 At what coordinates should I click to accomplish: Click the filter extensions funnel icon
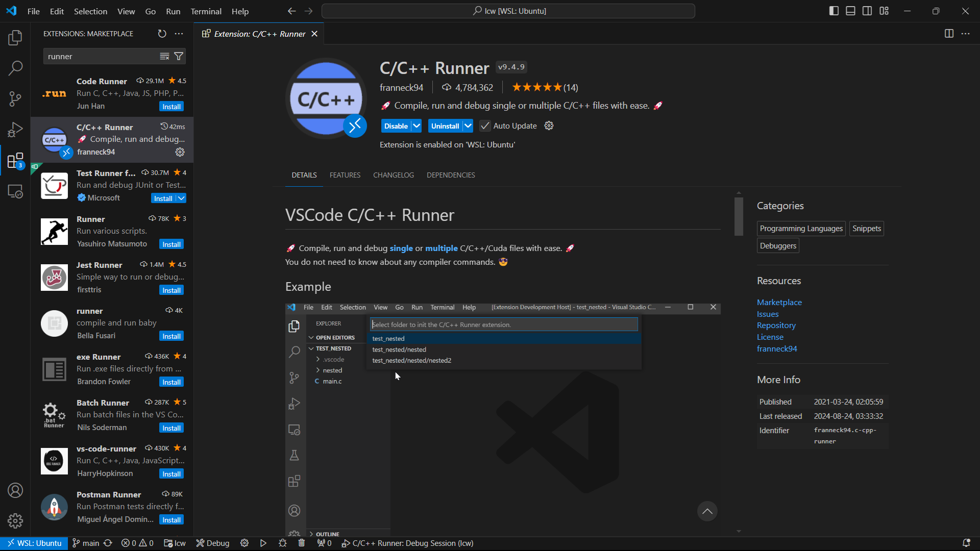point(179,56)
